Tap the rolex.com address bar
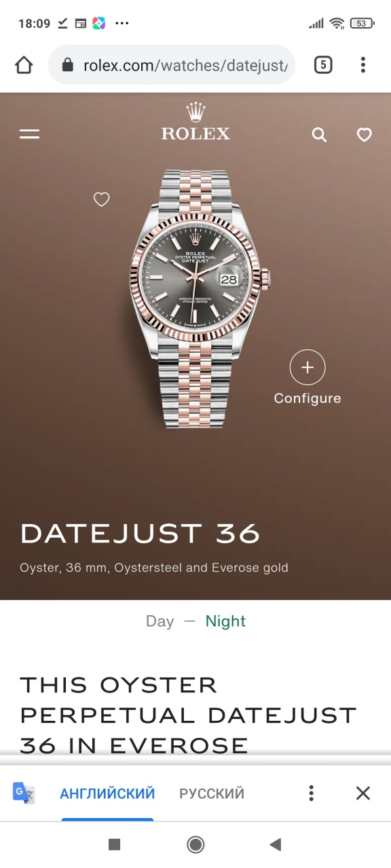Image resolution: width=391 pixels, height=868 pixels. (172, 65)
